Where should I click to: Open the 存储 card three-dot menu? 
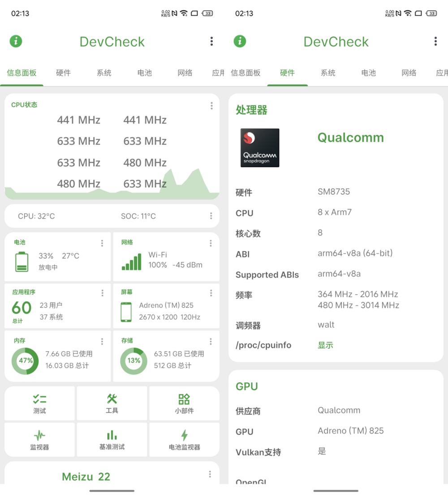point(211,341)
